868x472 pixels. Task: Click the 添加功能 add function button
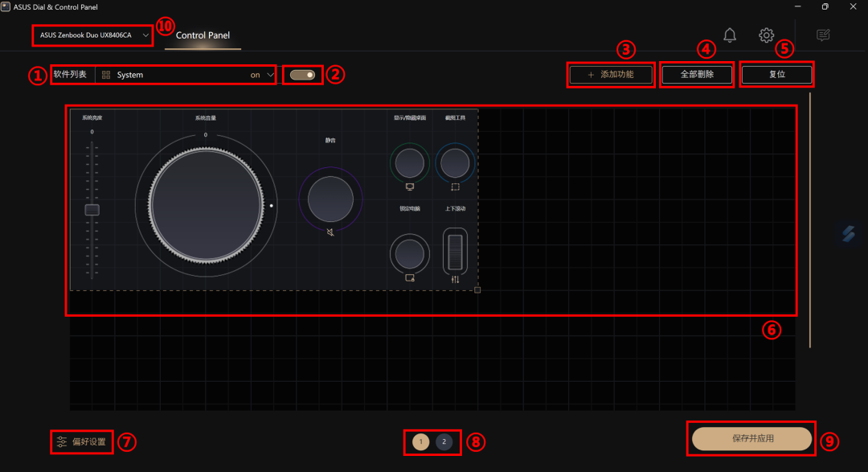point(611,74)
